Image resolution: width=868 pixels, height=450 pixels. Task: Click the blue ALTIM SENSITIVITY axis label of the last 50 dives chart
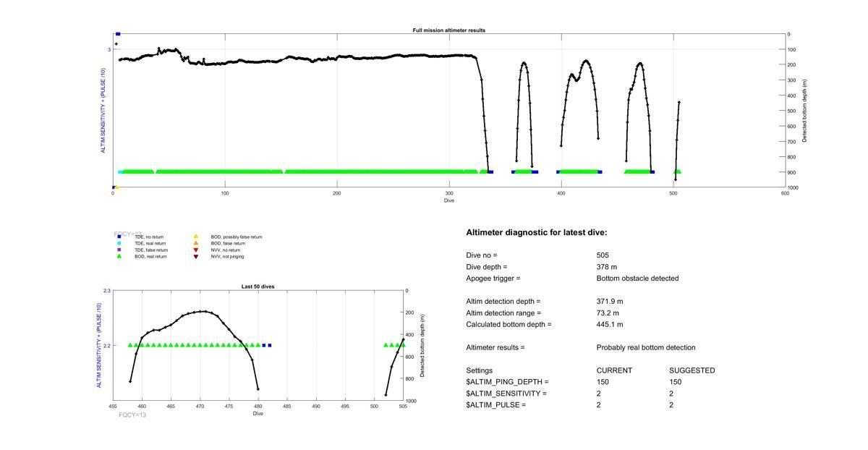(x=99, y=346)
